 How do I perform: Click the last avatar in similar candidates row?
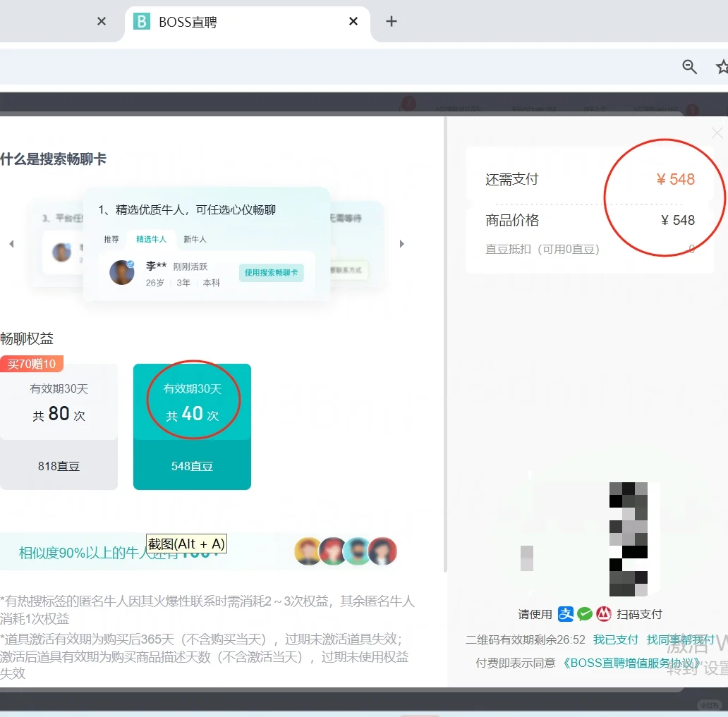(382, 551)
